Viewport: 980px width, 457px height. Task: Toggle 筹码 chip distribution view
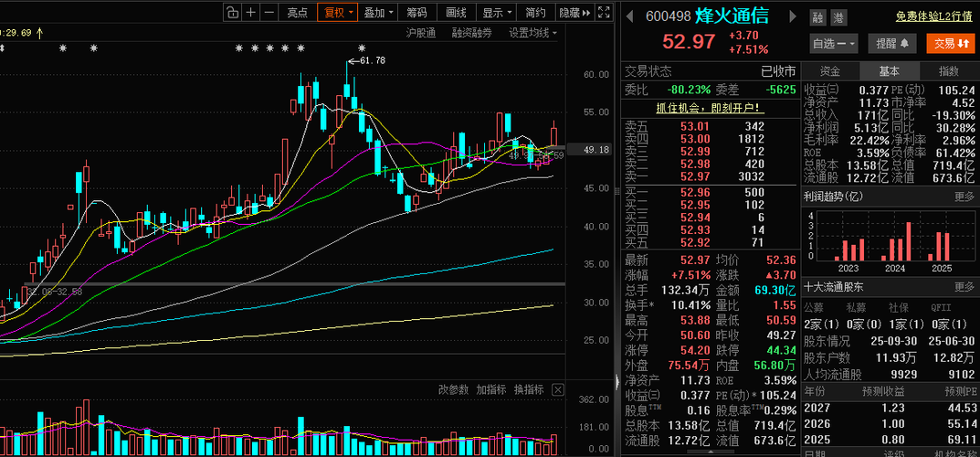point(416,12)
